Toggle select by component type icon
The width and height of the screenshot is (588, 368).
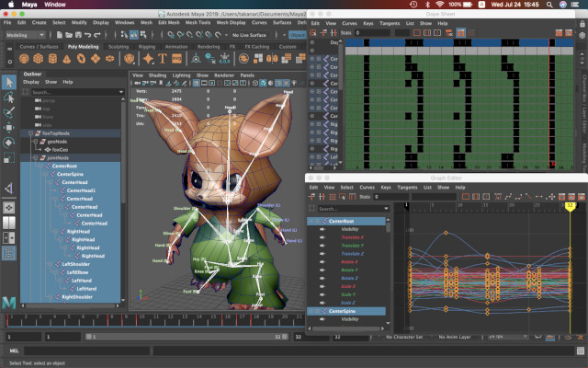[x=143, y=35]
